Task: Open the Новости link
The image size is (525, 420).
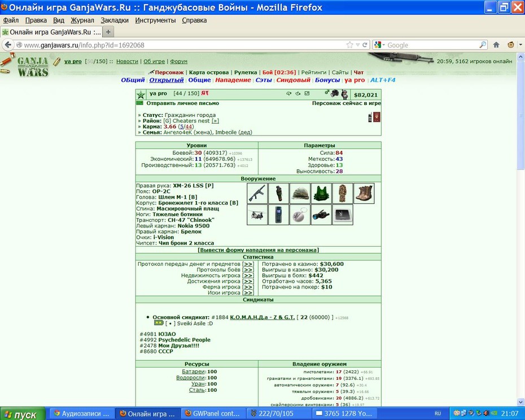Action: pos(127,62)
